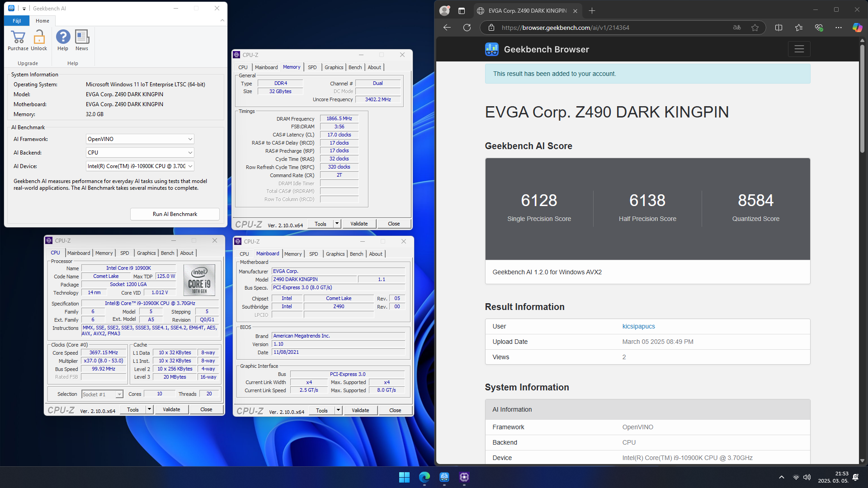This screenshot has width=868, height=488.
Task: Open Bench tab in Mainboard CPU-Z window
Action: [357, 254]
